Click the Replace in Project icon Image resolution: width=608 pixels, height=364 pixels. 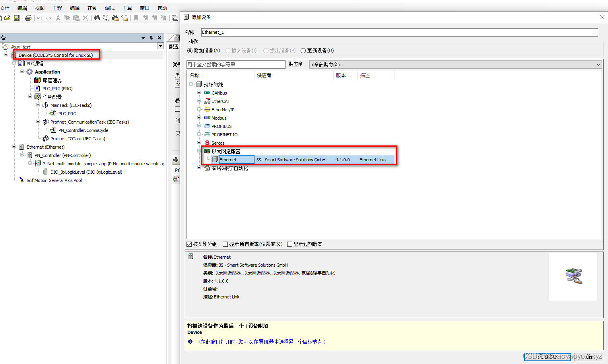coord(124,18)
